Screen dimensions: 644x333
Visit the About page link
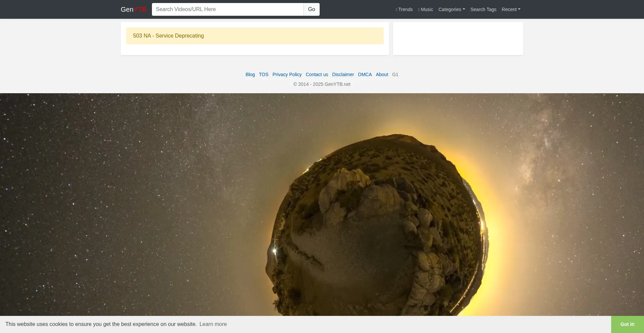(x=382, y=74)
